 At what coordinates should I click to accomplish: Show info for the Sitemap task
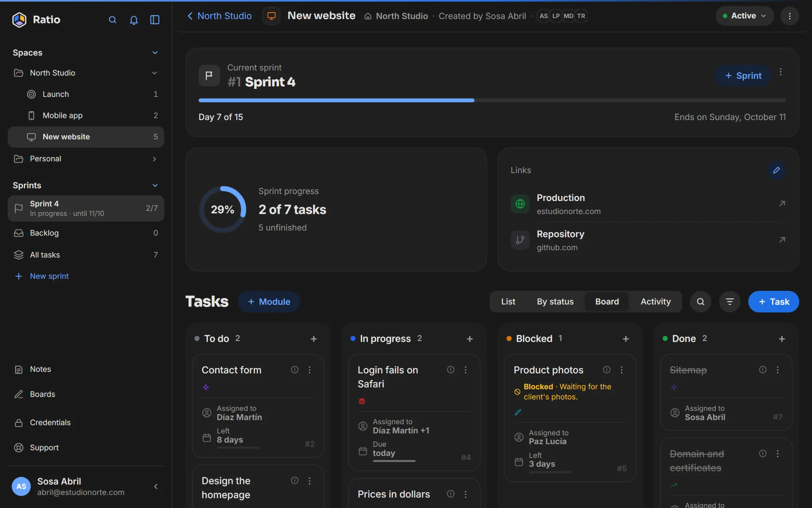click(763, 370)
